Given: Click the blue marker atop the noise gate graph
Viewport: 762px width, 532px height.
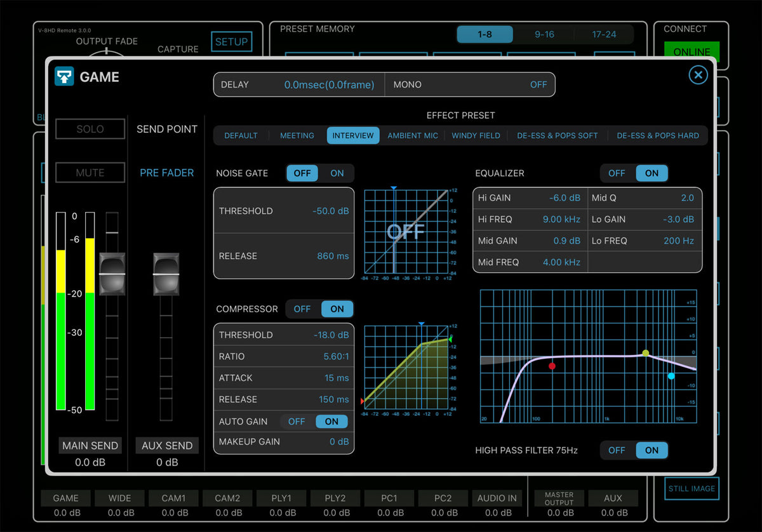Looking at the screenshot, I should pos(395,187).
